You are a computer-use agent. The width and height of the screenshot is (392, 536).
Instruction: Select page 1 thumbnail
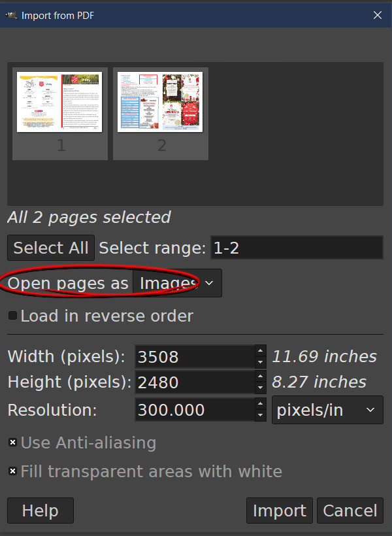(x=60, y=114)
